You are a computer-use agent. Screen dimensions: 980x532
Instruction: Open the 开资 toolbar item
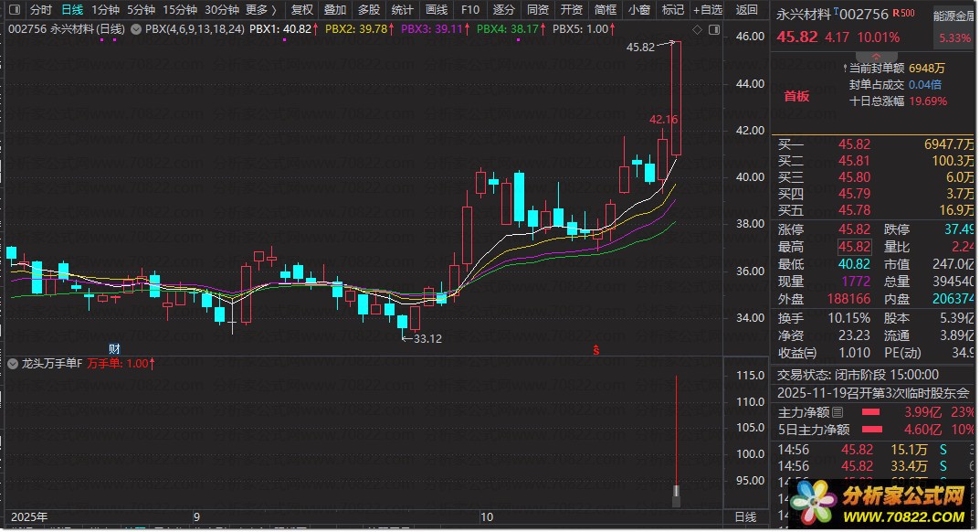click(571, 9)
